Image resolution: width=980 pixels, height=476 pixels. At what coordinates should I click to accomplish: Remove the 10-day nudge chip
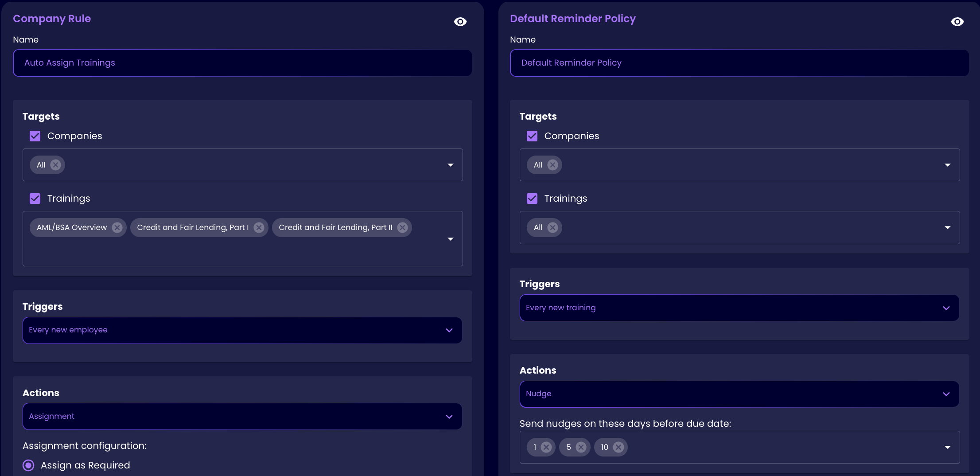618,447
